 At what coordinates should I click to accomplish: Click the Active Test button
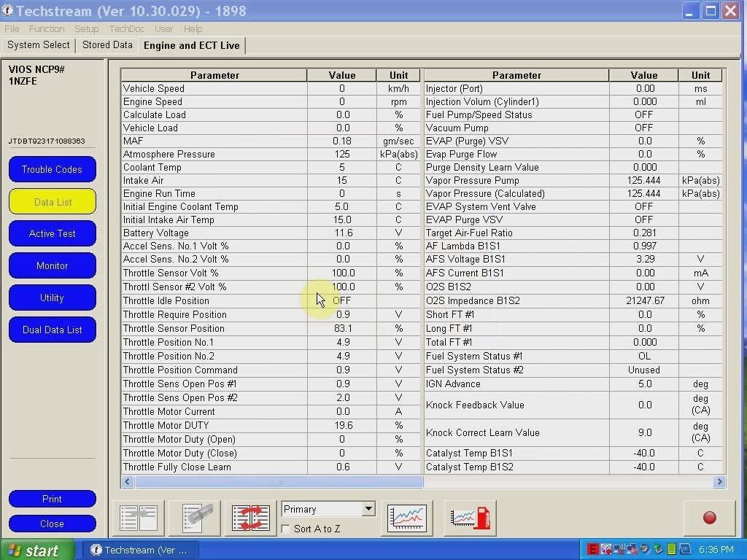click(52, 233)
